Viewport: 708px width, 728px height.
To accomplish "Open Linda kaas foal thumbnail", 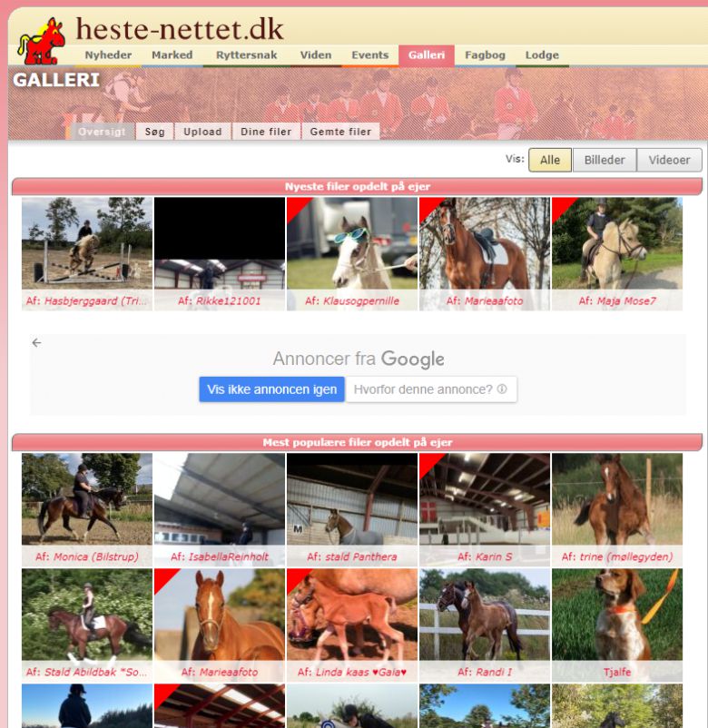I will (352, 615).
